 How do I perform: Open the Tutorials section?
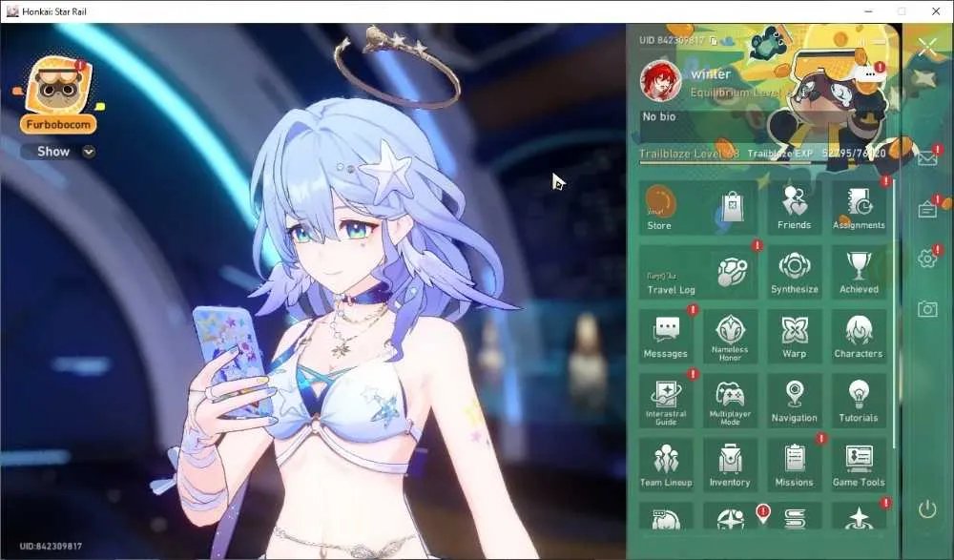[859, 401]
